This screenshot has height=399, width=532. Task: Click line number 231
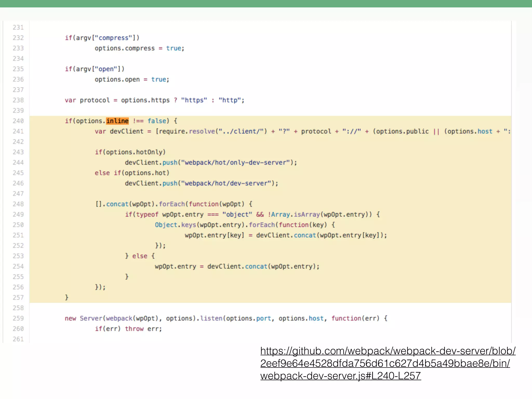pyautogui.click(x=18, y=28)
